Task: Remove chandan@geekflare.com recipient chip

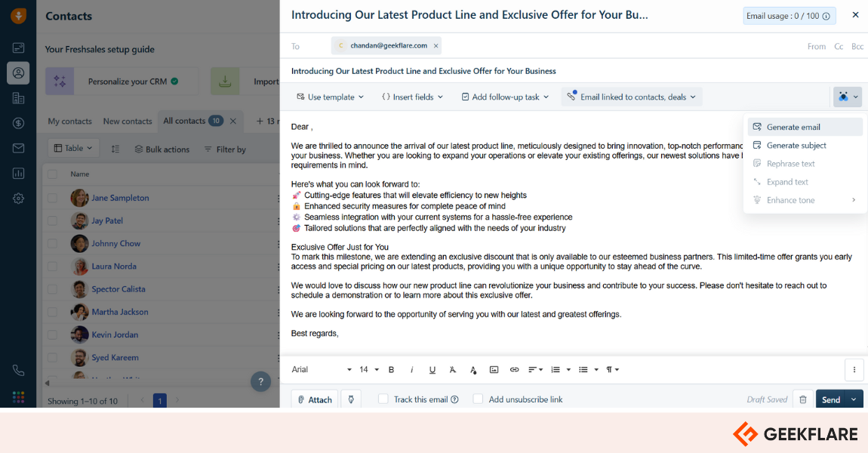Action: click(436, 46)
